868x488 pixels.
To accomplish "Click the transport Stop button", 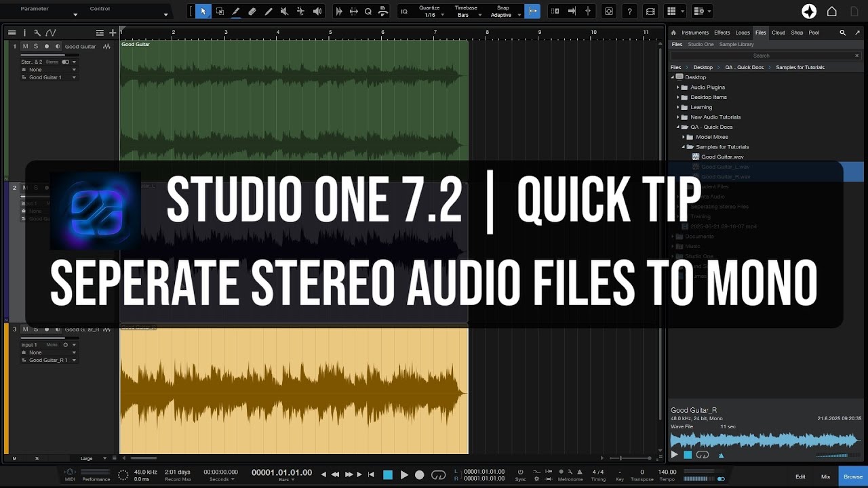I will point(388,475).
